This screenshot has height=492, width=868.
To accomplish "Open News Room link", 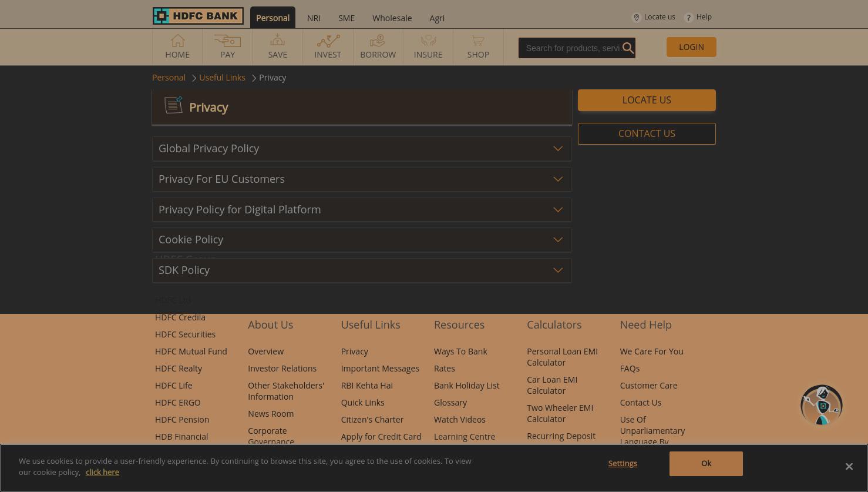I will pos(271,414).
